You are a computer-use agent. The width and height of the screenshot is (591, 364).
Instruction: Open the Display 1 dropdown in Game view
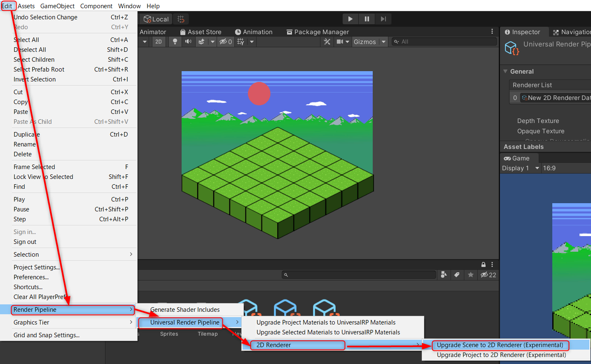coord(520,168)
